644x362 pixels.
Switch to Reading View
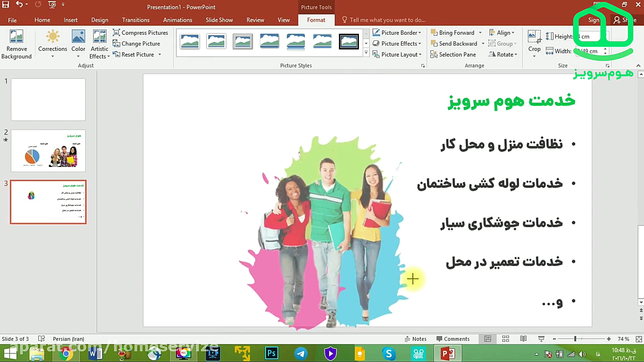coord(523,339)
